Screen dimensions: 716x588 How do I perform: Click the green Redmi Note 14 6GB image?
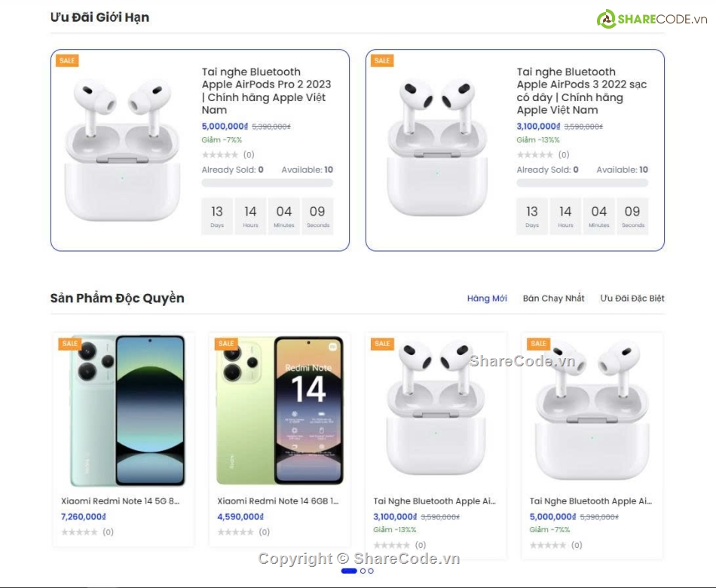279,409
